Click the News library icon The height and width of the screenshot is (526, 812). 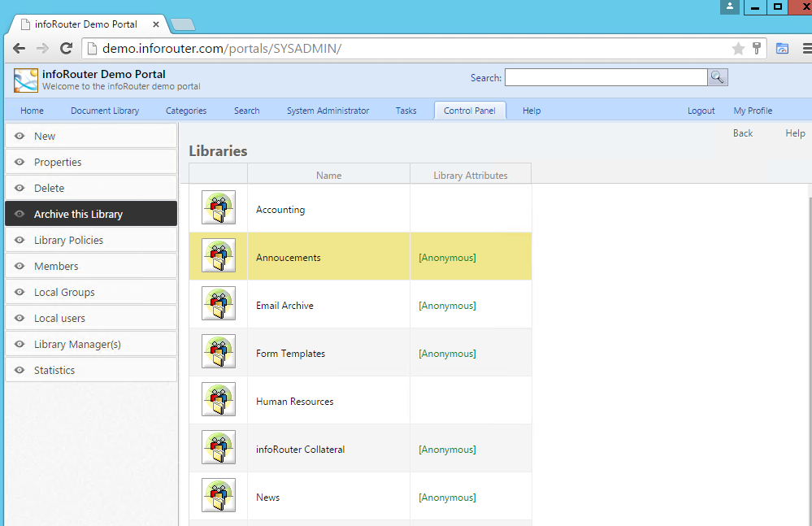219,495
